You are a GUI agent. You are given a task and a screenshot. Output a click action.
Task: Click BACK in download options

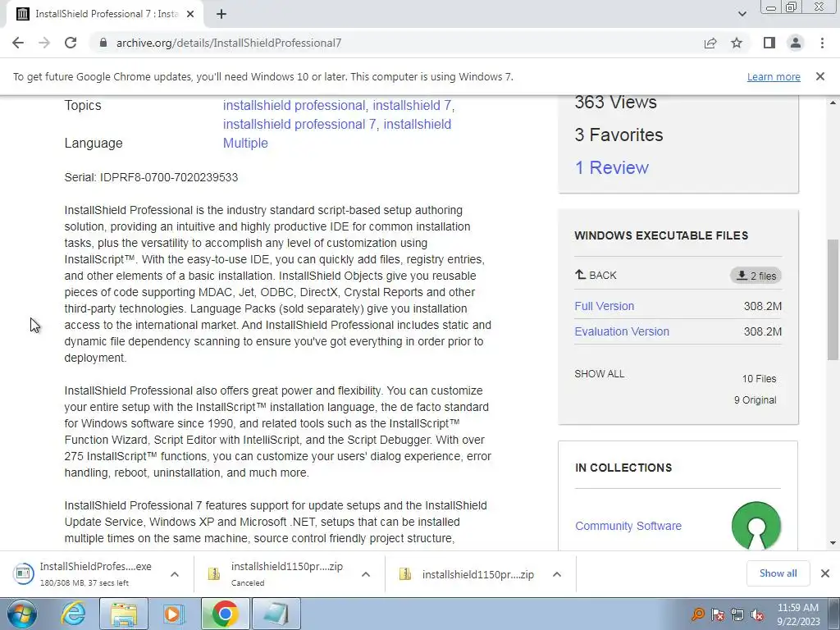pos(596,276)
